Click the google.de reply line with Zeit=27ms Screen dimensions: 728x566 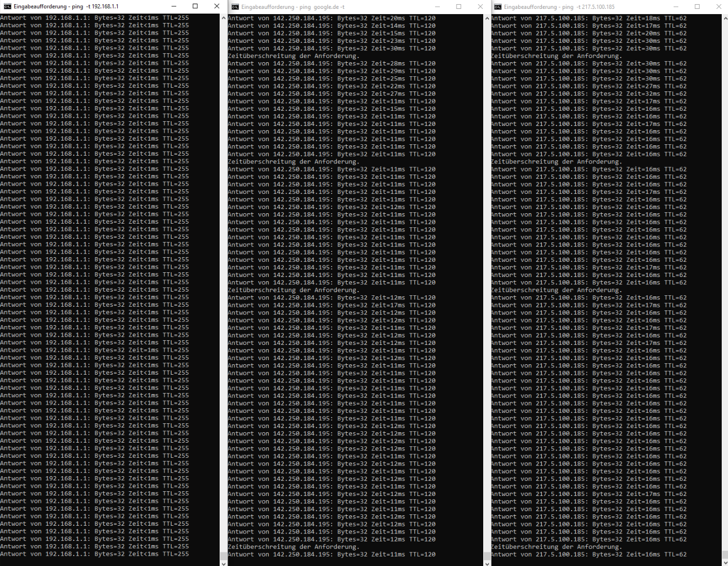point(332,94)
